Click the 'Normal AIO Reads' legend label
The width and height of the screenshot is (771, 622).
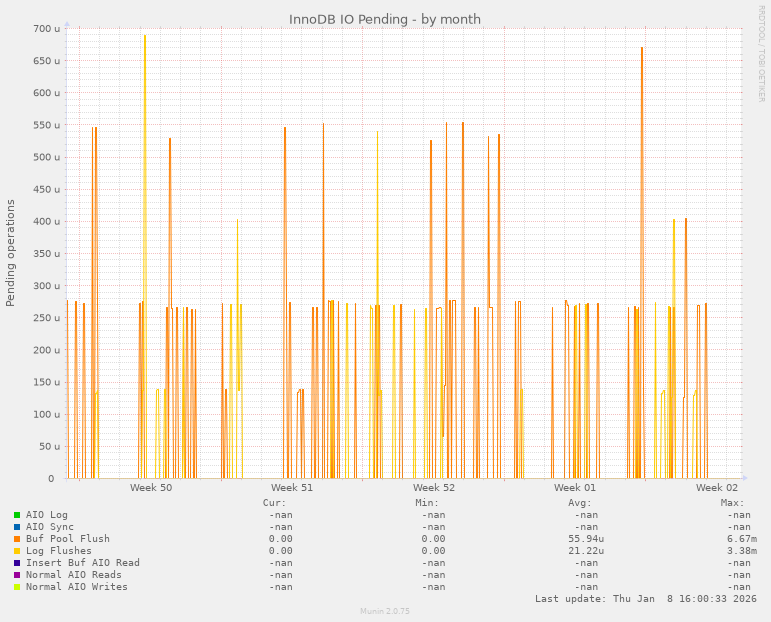pos(74,575)
